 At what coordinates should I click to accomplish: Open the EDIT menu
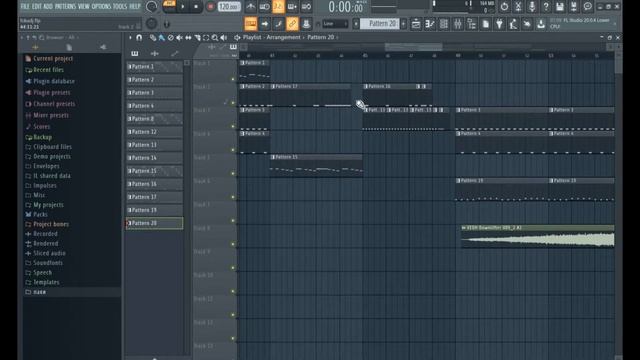coord(37,7)
